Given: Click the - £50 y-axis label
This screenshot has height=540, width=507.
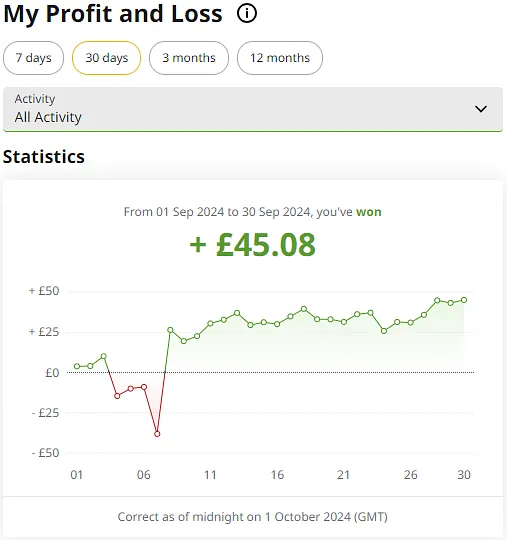Looking at the screenshot, I should (x=45, y=453).
